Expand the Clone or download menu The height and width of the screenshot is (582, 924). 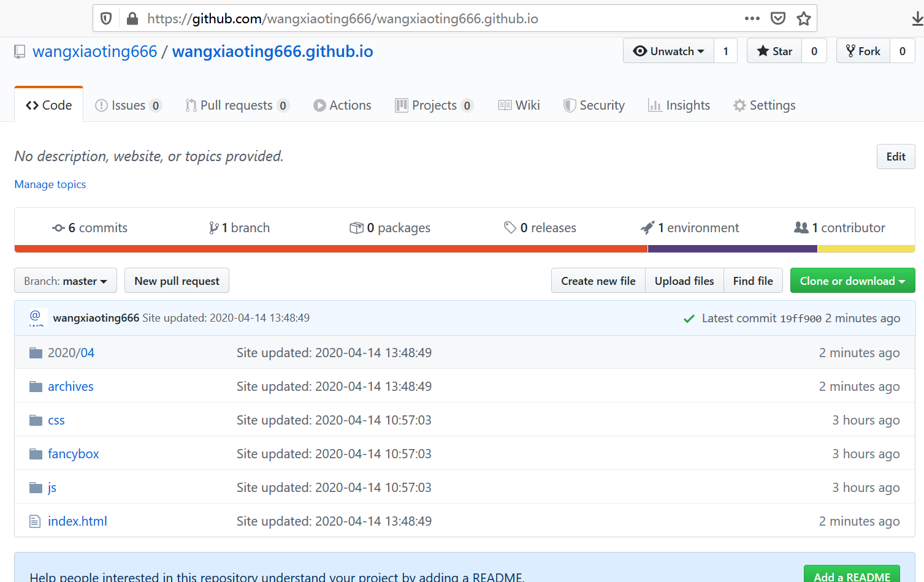click(x=852, y=281)
